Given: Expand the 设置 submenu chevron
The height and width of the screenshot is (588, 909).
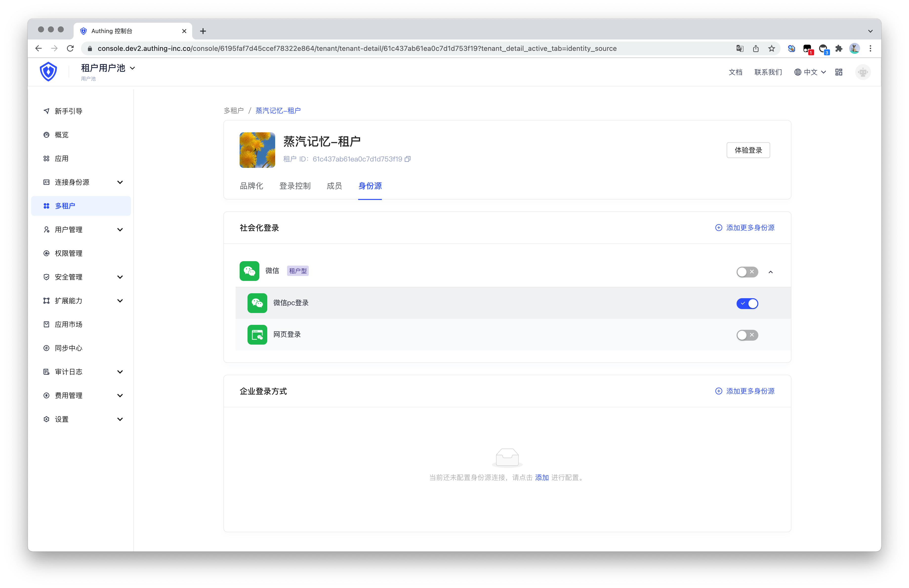Looking at the screenshot, I should click(120, 419).
